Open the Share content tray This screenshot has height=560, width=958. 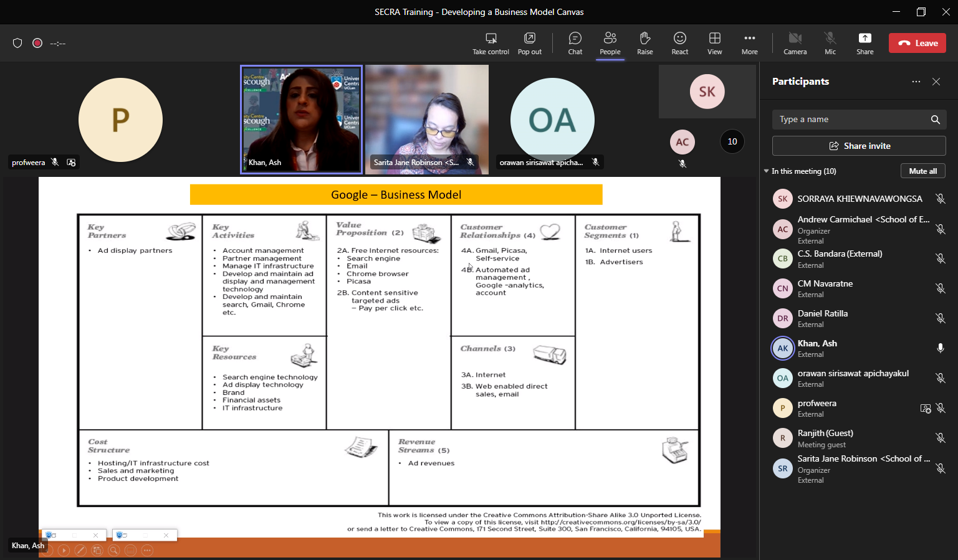865,43
